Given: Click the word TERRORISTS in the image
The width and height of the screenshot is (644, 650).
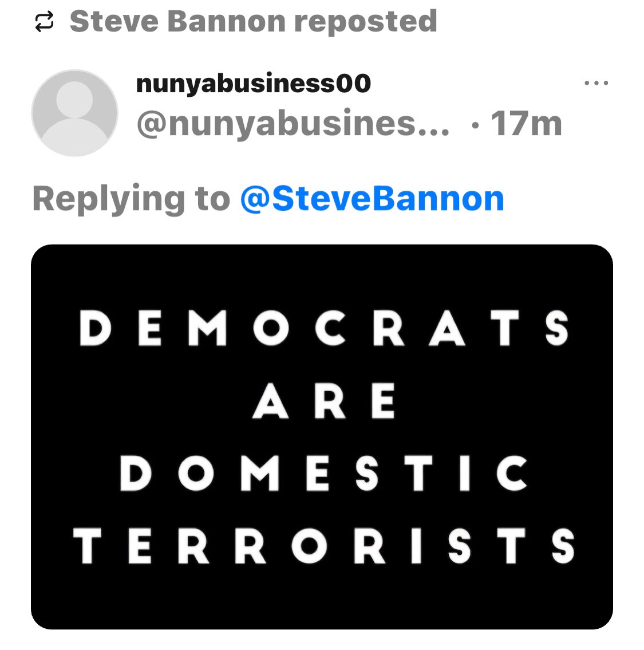Looking at the screenshot, I should pyautogui.click(x=324, y=546).
